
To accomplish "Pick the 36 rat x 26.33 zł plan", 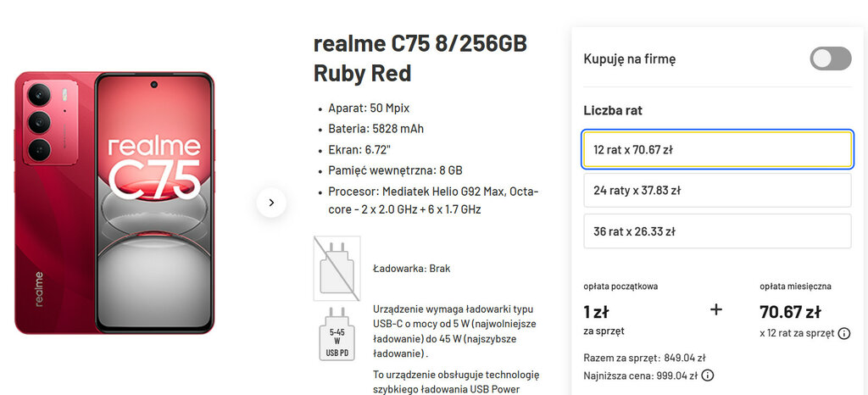I will tap(716, 231).
